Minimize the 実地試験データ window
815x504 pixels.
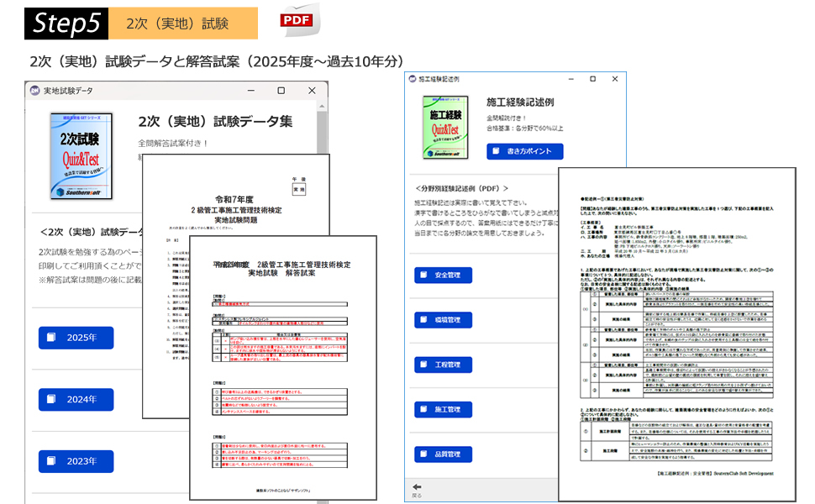(251, 91)
